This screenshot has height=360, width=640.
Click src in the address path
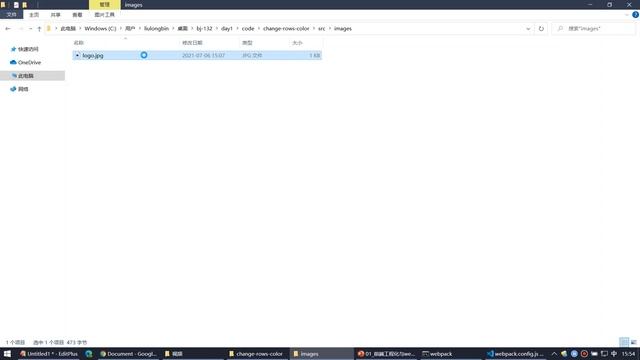pyautogui.click(x=322, y=29)
